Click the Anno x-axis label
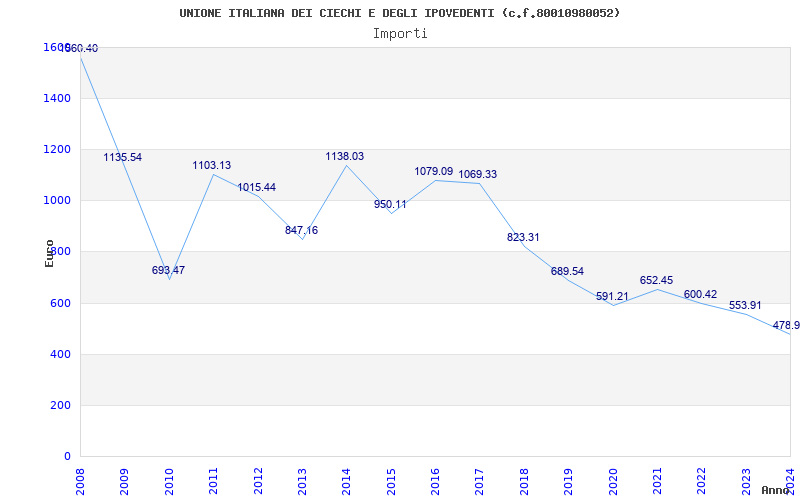Screen dimensions: 800x500 [x=774, y=490]
